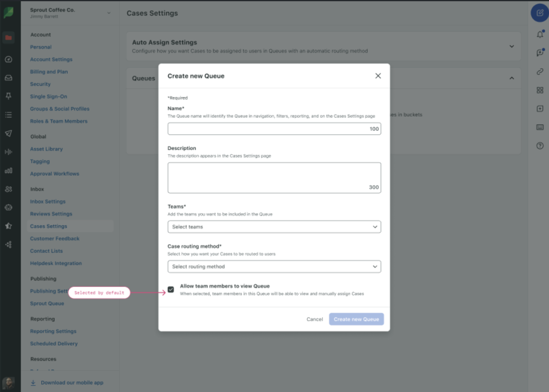Uncheck Allow team members to view Queue
The image size is (549, 392).
click(171, 289)
